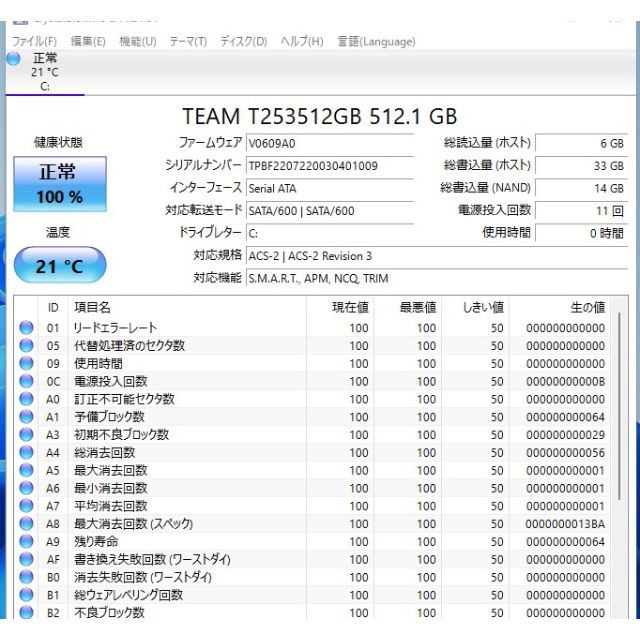
Task: Click the status orb for attribute A1 予備ブロック数
Action: point(26,417)
